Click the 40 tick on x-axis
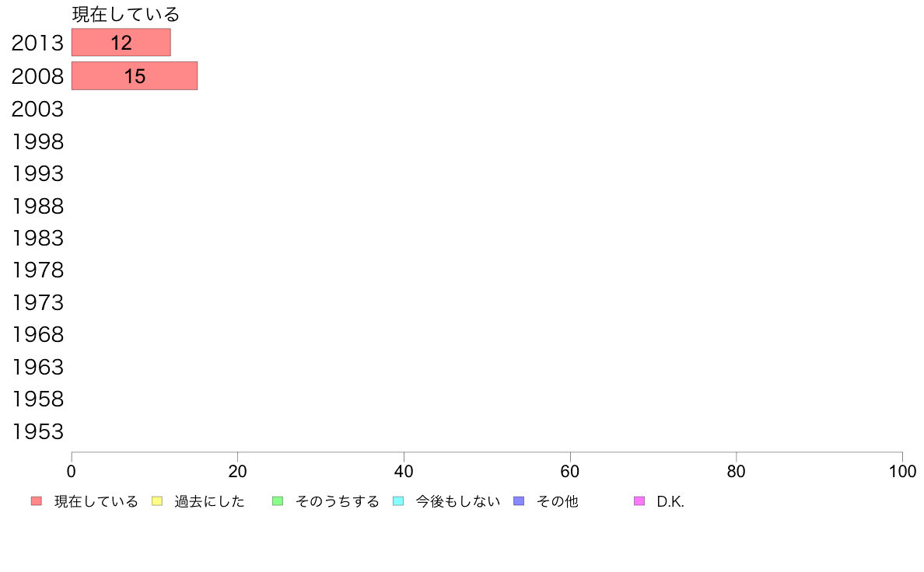This screenshot has height=572, width=924. pyautogui.click(x=404, y=472)
